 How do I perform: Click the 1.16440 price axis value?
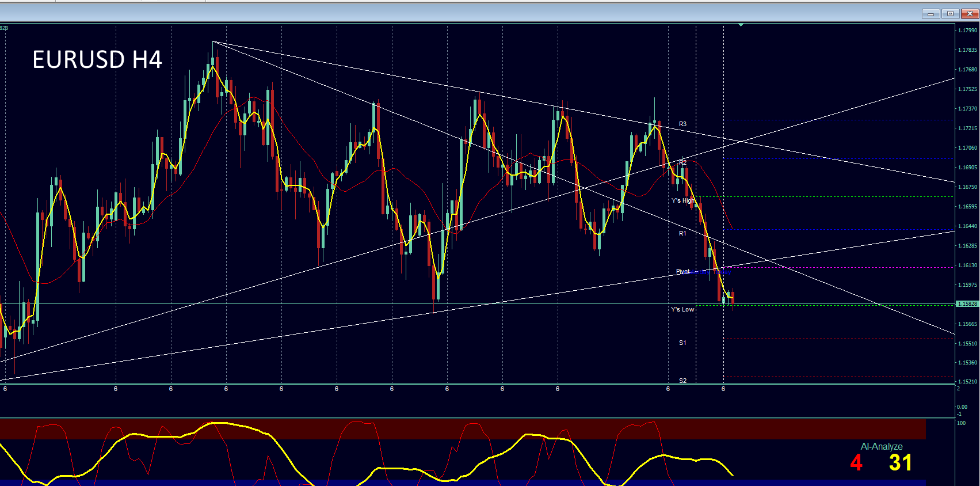(x=968, y=226)
